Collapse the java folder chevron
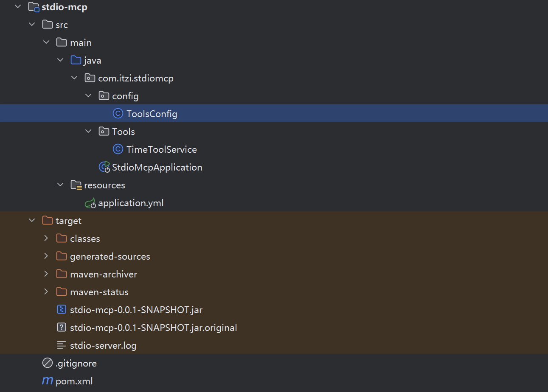 pyautogui.click(x=60, y=60)
